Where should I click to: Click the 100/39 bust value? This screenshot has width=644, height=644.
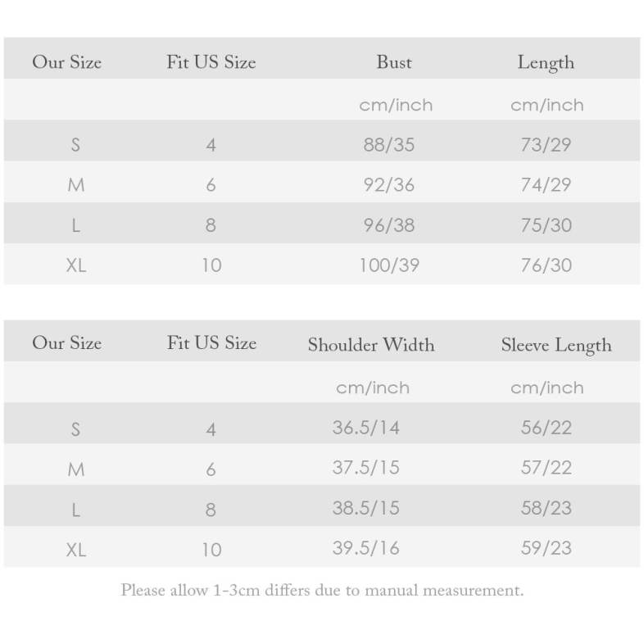click(389, 265)
